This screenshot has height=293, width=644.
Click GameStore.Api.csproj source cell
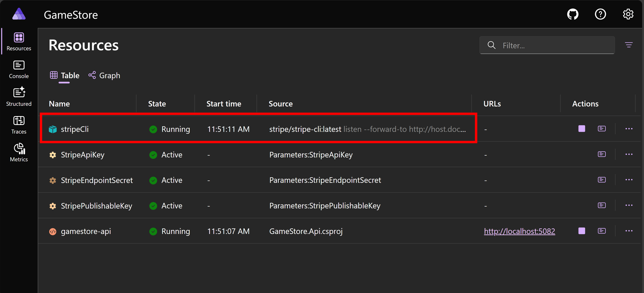pyautogui.click(x=306, y=231)
